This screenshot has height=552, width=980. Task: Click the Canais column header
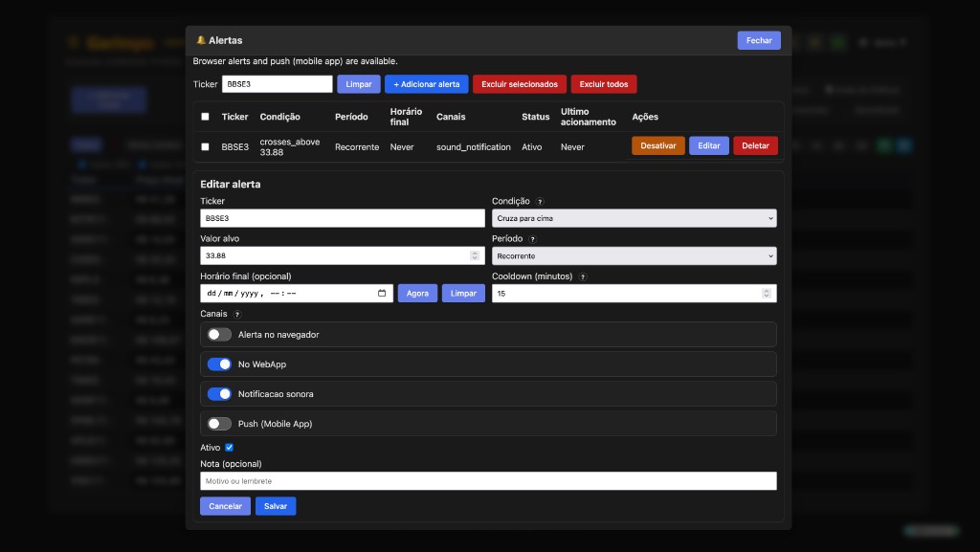(x=451, y=117)
